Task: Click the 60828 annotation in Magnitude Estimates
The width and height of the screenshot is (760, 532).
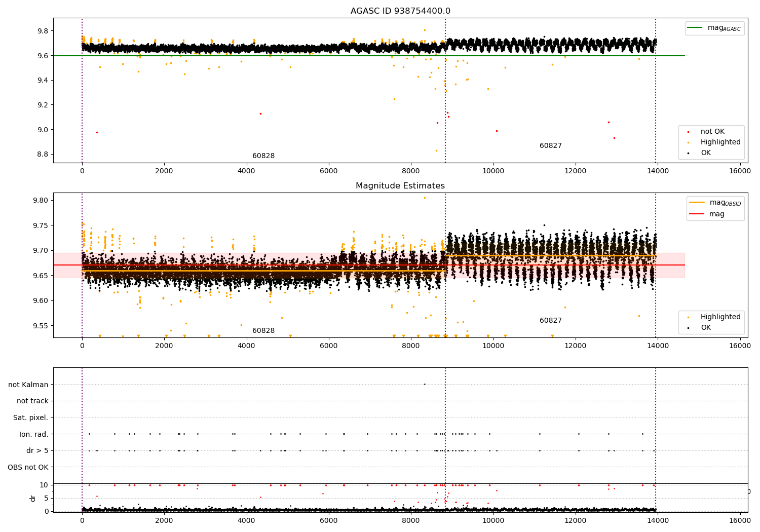Action: pyautogui.click(x=263, y=331)
